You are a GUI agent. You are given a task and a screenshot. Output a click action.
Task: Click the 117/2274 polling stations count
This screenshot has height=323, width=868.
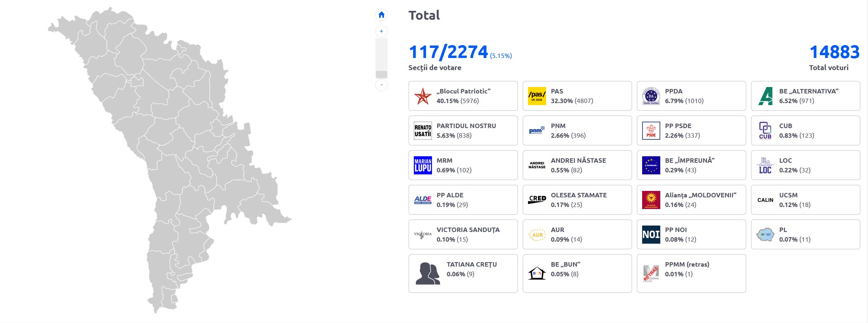pyautogui.click(x=448, y=52)
